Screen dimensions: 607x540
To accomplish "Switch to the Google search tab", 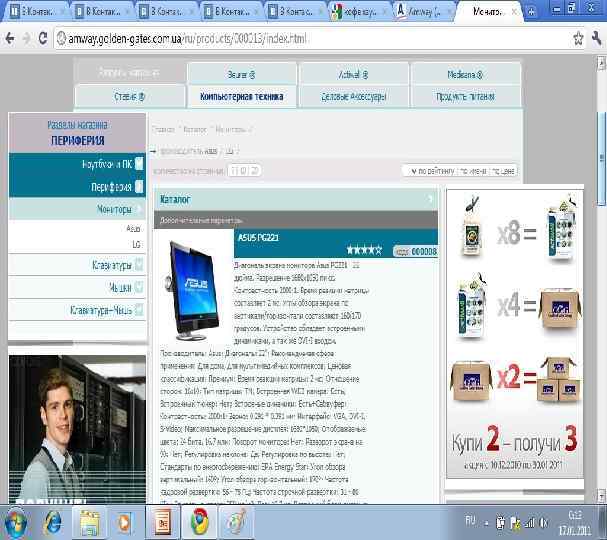I will [357, 11].
